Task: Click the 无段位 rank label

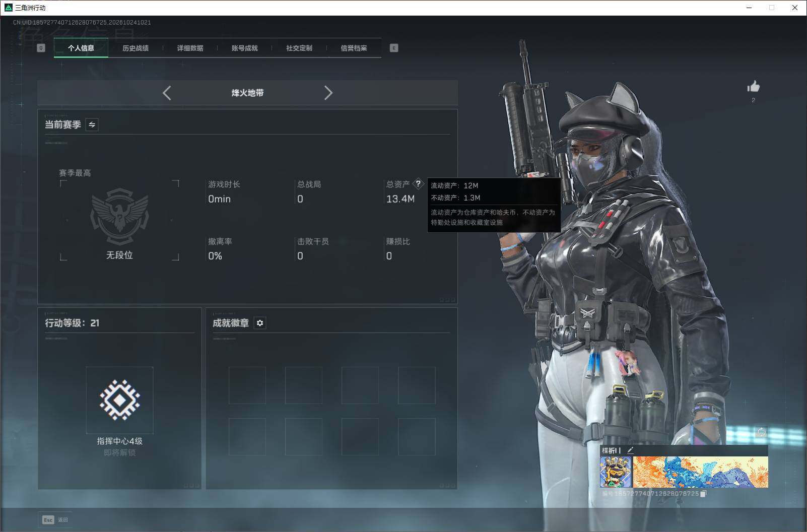Action: tap(119, 255)
